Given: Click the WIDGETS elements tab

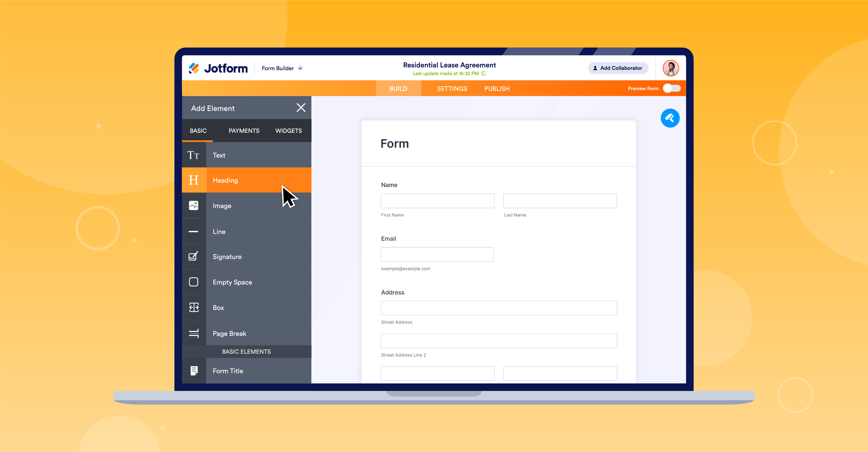Looking at the screenshot, I should click(x=288, y=130).
